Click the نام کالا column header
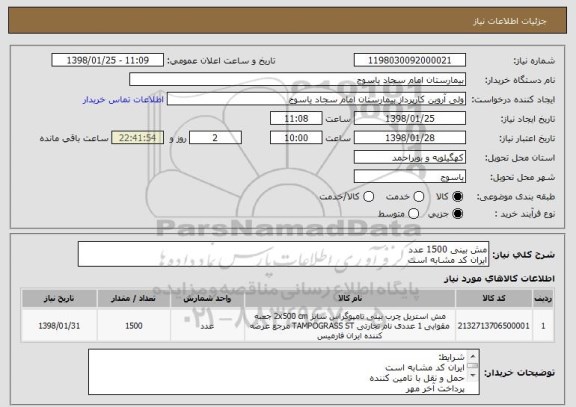 click(x=350, y=298)
